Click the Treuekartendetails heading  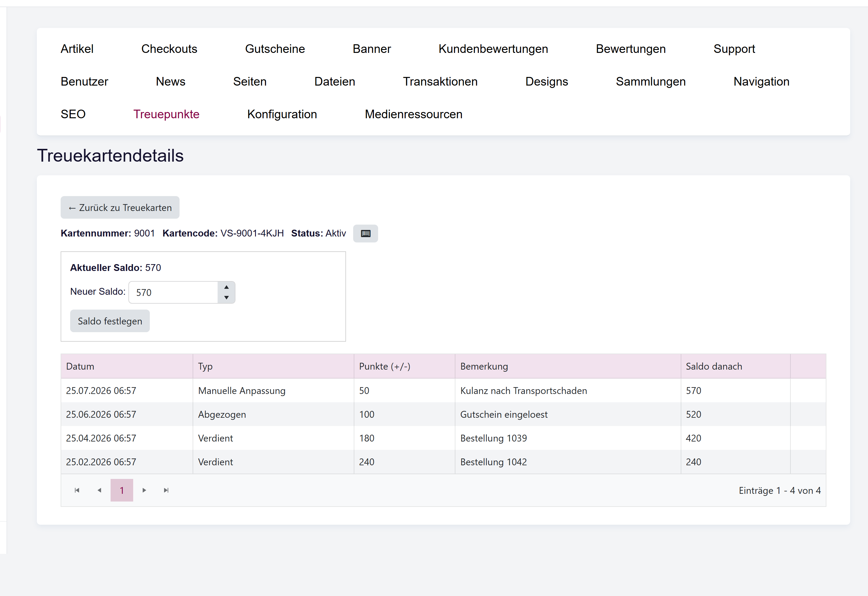[110, 155]
